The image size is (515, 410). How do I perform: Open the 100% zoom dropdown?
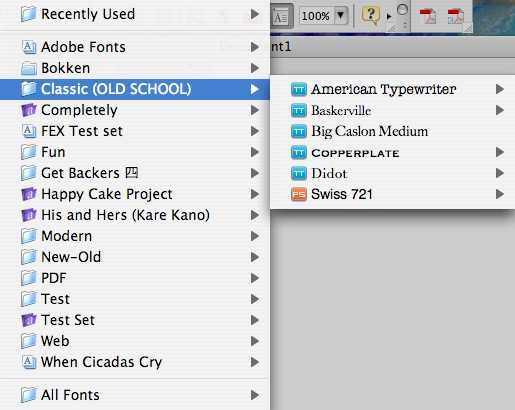pos(340,15)
